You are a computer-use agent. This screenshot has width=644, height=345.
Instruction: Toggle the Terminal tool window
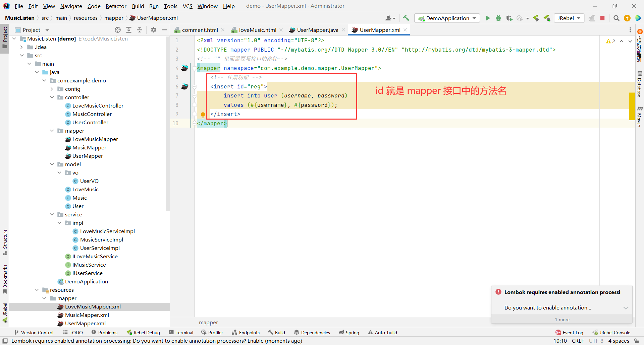181,333
